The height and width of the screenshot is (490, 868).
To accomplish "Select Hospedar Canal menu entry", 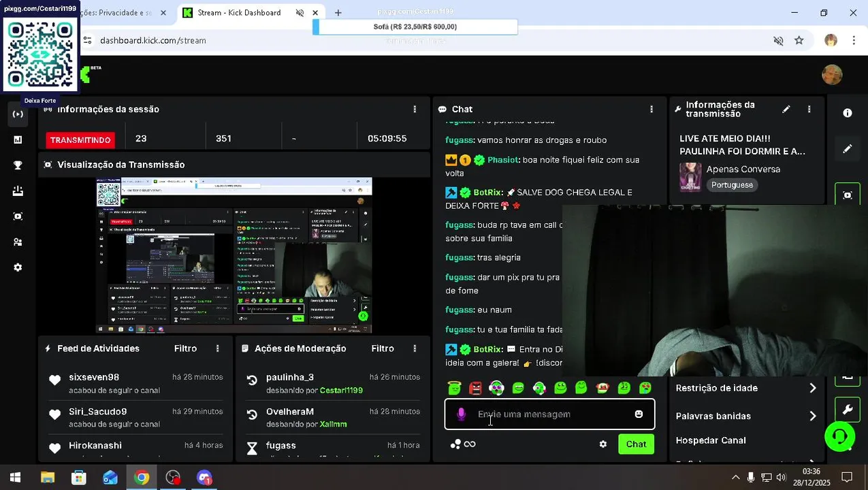I will pyautogui.click(x=711, y=440).
